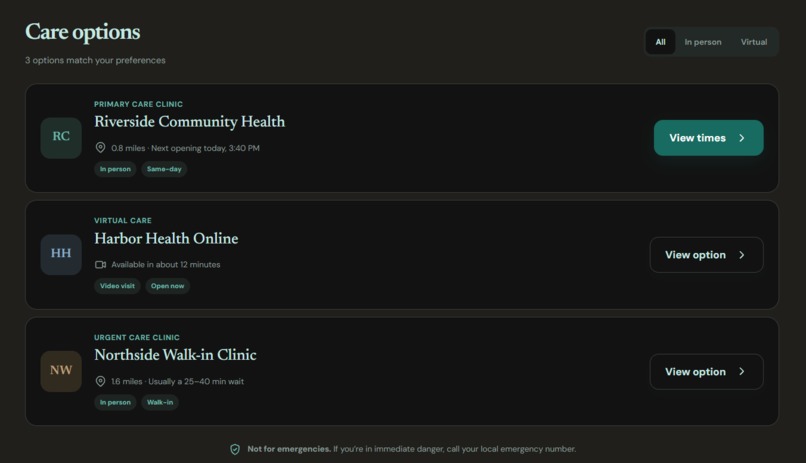The image size is (806, 463).
Task: Select the All filter tab
Action: click(660, 42)
